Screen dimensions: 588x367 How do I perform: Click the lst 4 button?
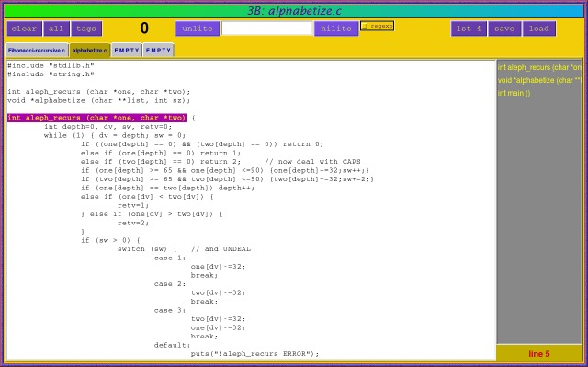pos(469,29)
